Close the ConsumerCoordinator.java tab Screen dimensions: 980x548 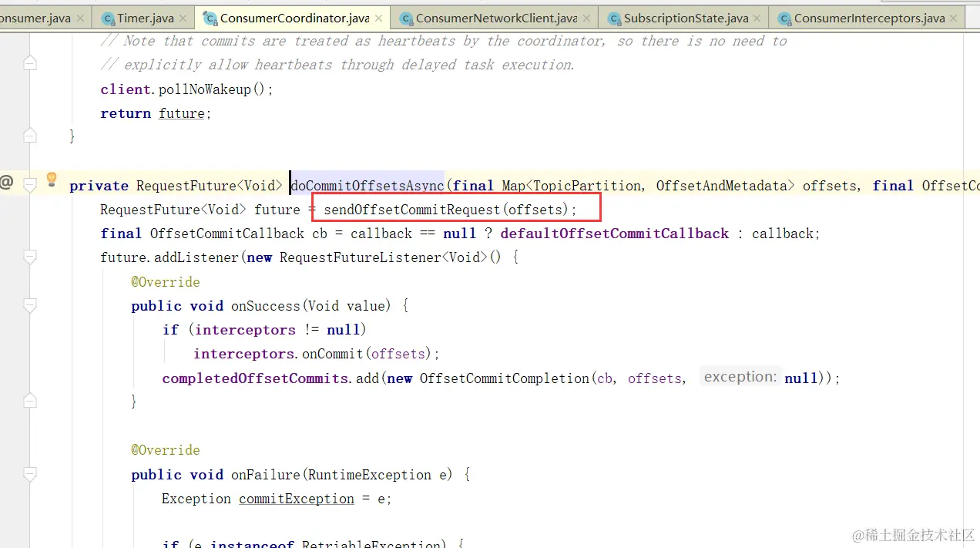[x=378, y=18]
